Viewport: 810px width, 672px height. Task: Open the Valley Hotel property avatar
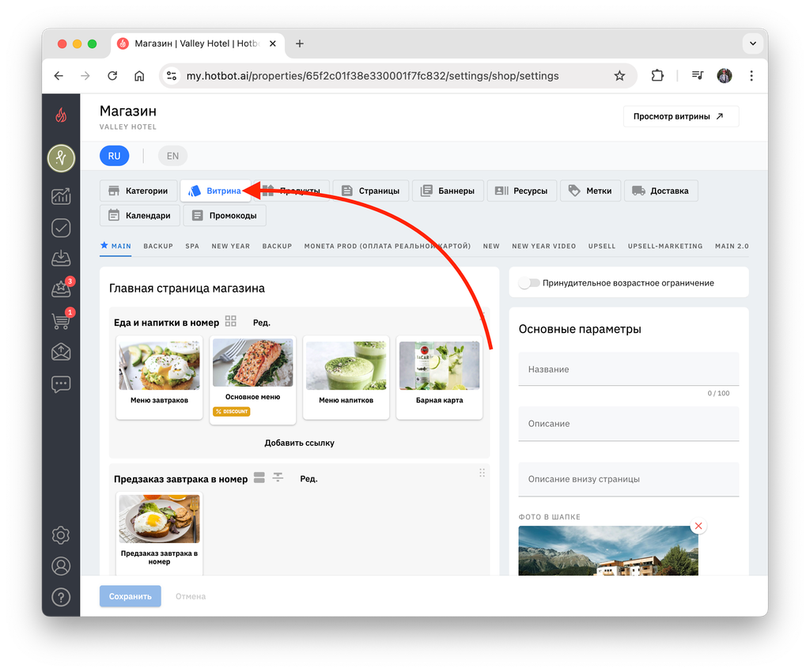(61, 158)
